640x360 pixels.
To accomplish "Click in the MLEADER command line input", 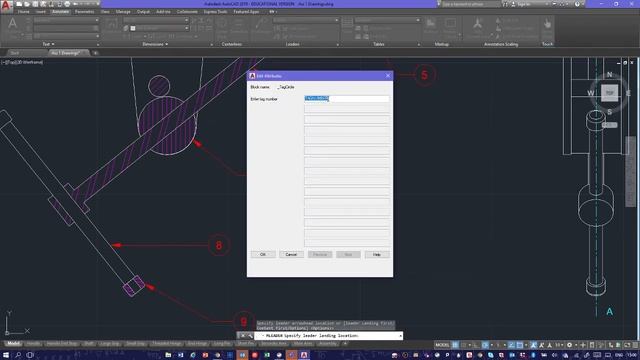I will coord(329,336).
